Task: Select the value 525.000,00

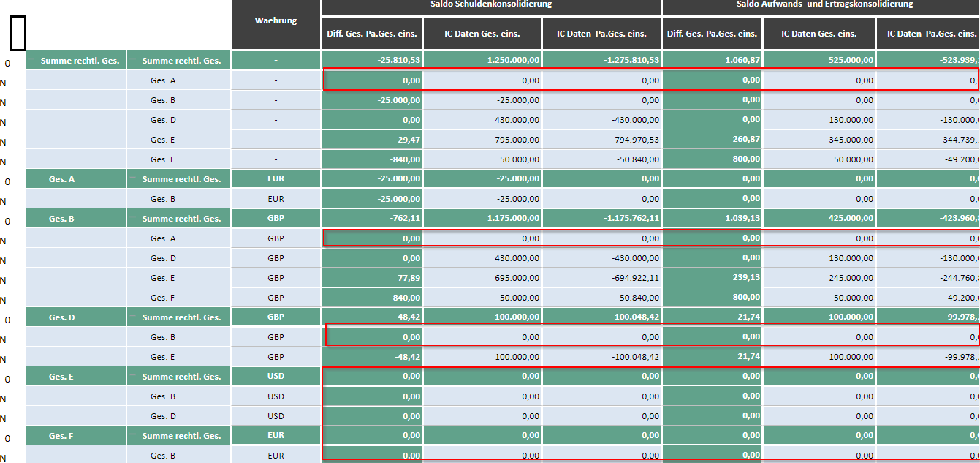Action: [x=819, y=60]
